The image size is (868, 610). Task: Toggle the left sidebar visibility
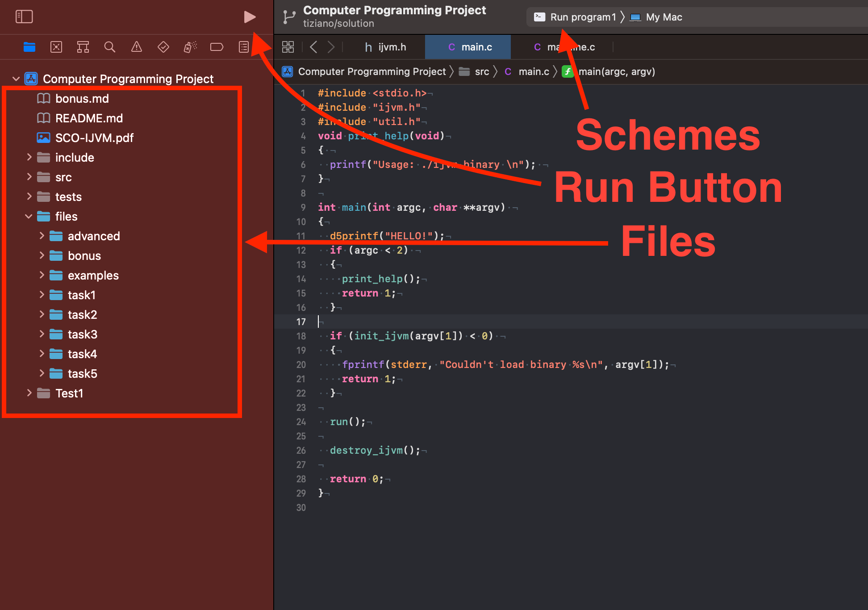pyautogui.click(x=25, y=17)
